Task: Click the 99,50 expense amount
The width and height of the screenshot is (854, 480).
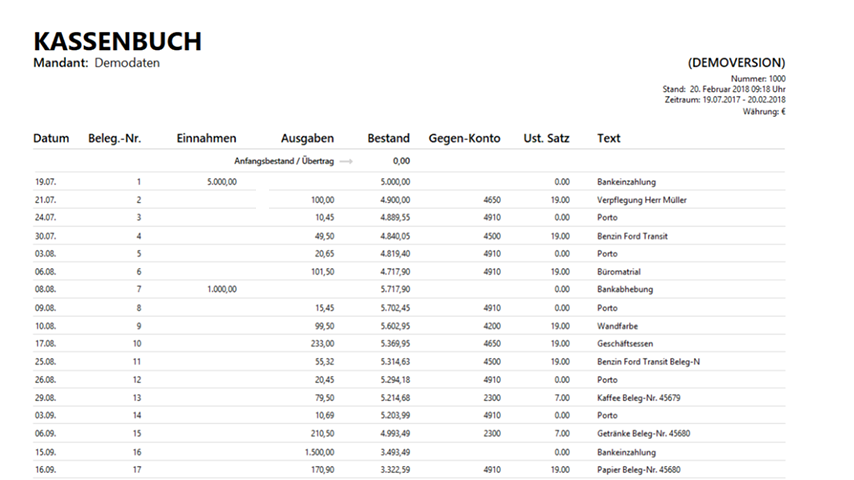Action: click(325, 326)
